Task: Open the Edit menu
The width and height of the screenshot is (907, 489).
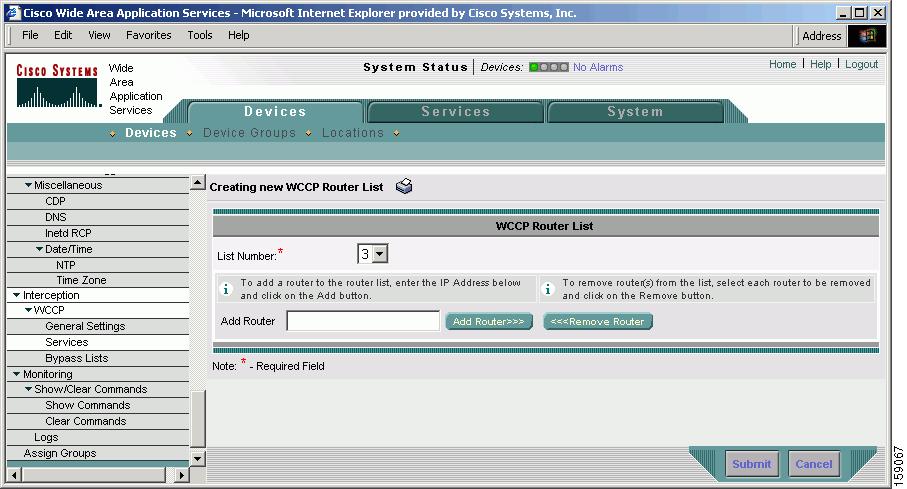Action: click(63, 35)
